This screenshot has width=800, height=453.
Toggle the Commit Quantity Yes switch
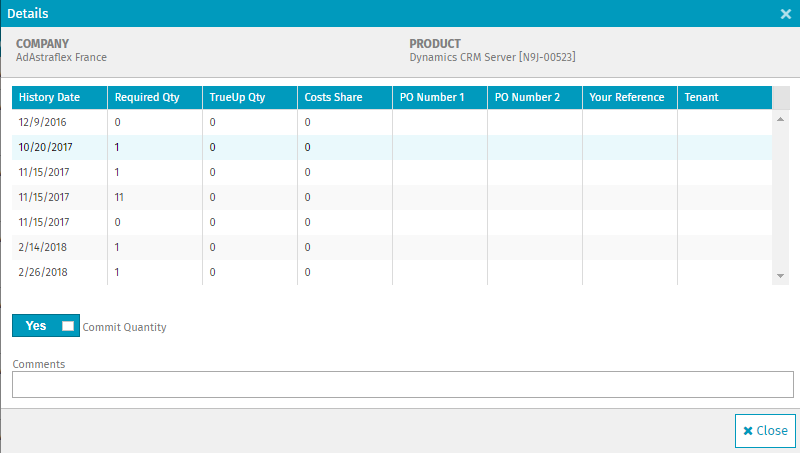(x=45, y=326)
